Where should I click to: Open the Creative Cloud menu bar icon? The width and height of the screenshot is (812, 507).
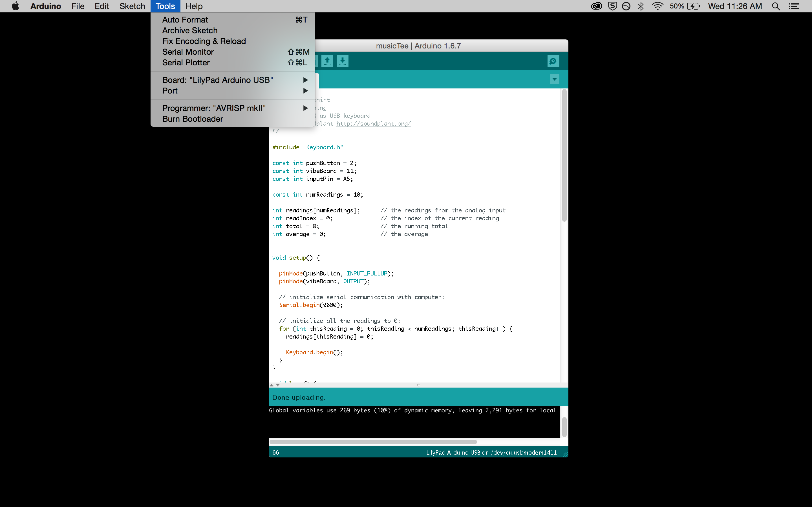click(x=596, y=6)
